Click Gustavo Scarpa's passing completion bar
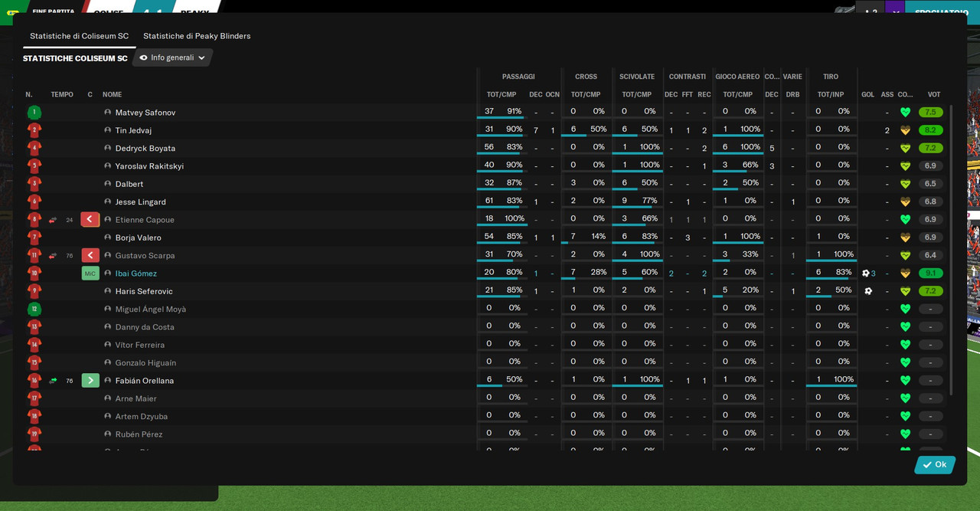This screenshot has height=511, width=980. click(x=502, y=262)
